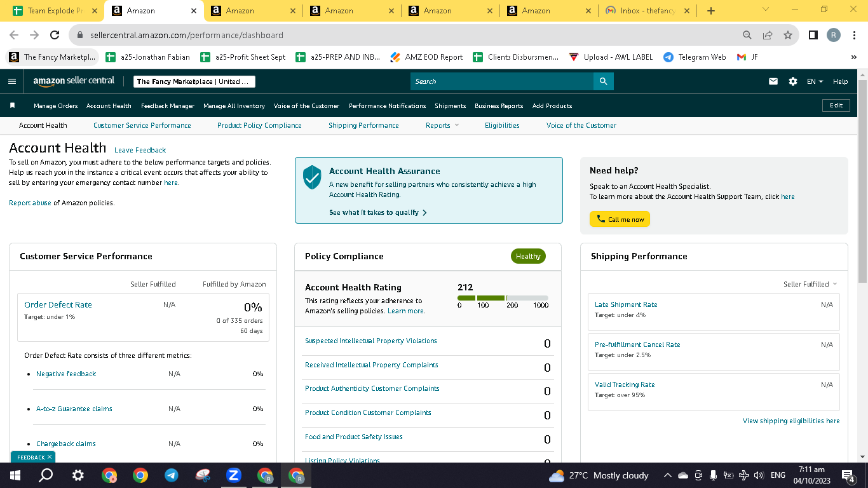Screen dimensions: 868x488
Task: Open the Customer Service Performance tab
Action: [142, 125]
